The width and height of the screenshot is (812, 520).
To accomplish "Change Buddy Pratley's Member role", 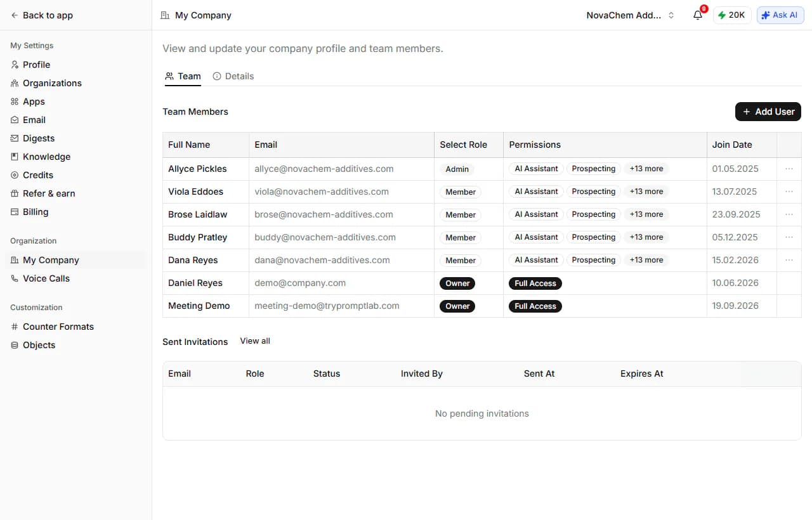I will [461, 238].
